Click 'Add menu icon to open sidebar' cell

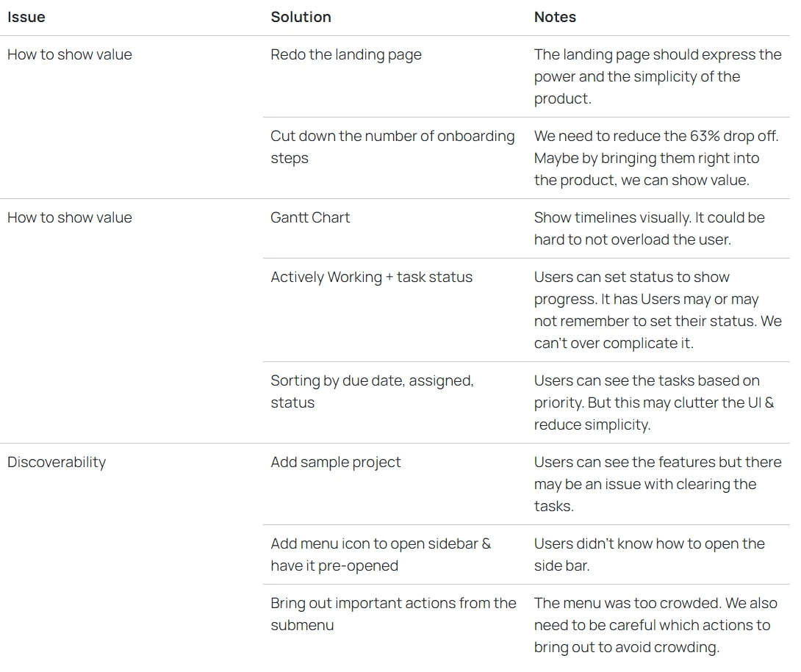[381, 554]
